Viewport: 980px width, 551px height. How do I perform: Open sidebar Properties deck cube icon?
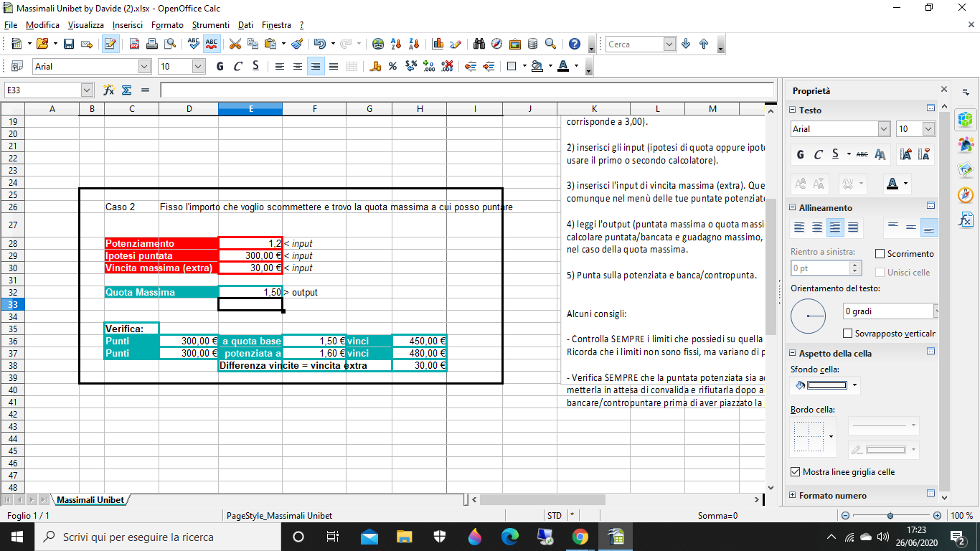[x=966, y=120]
